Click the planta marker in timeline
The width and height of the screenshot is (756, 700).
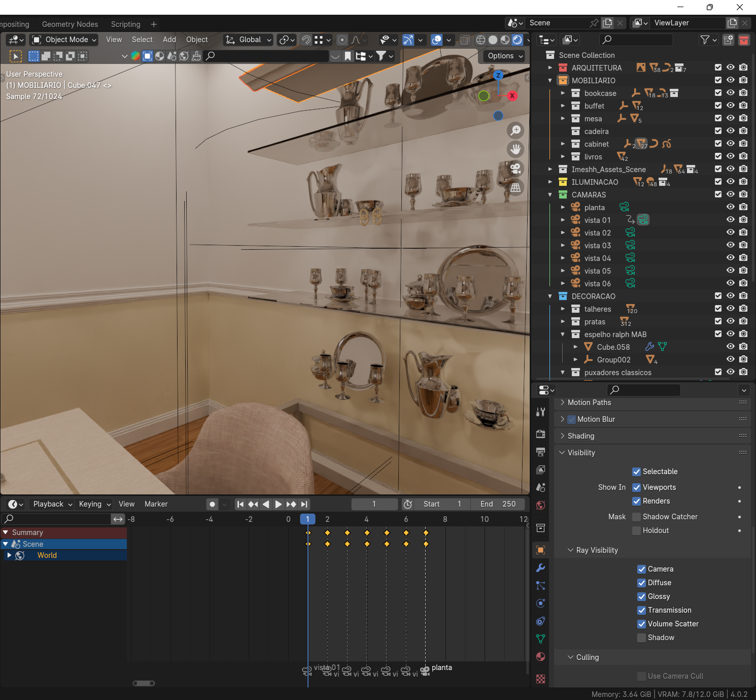[425, 671]
